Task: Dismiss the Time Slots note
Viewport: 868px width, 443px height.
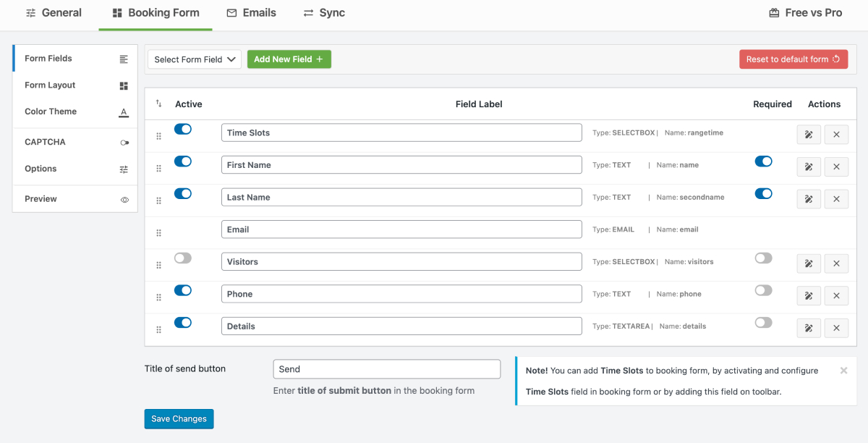Action: click(x=843, y=371)
